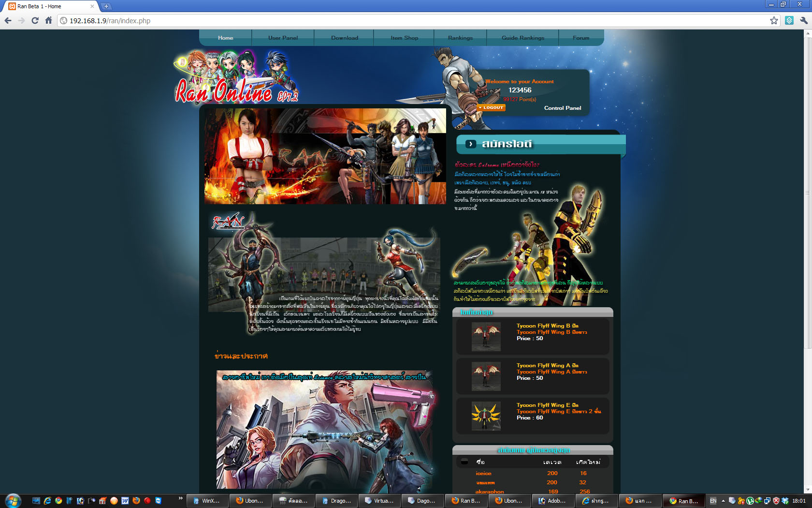Open the browser home page icon
The image size is (812, 508).
point(48,20)
